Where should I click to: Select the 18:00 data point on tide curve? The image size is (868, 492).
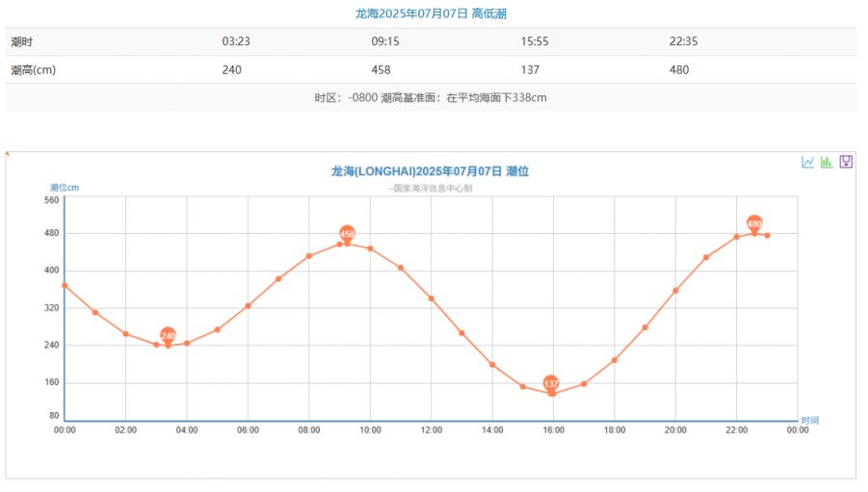(x=614, y=360)
